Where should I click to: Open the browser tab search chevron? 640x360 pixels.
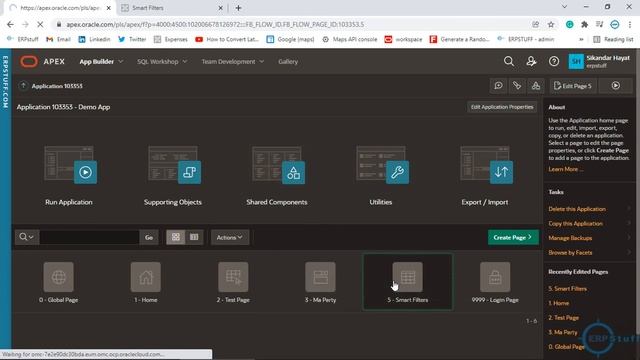coord(564,7)
